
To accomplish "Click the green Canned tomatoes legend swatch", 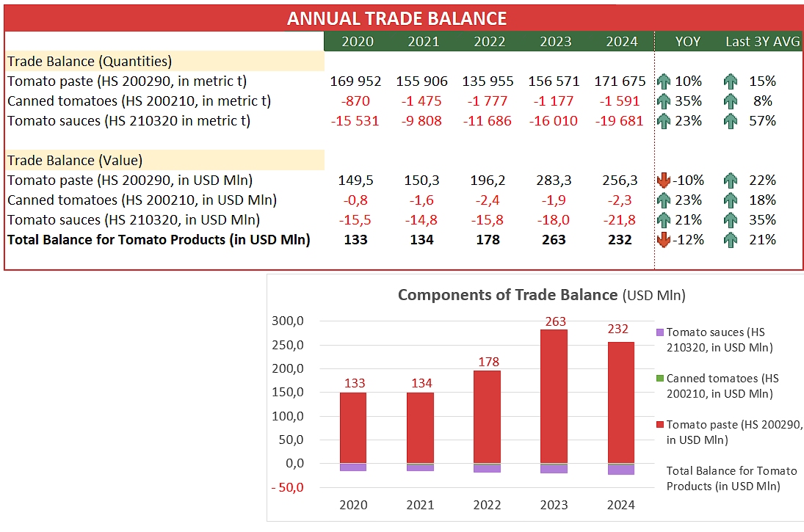I will click(659, 379).
